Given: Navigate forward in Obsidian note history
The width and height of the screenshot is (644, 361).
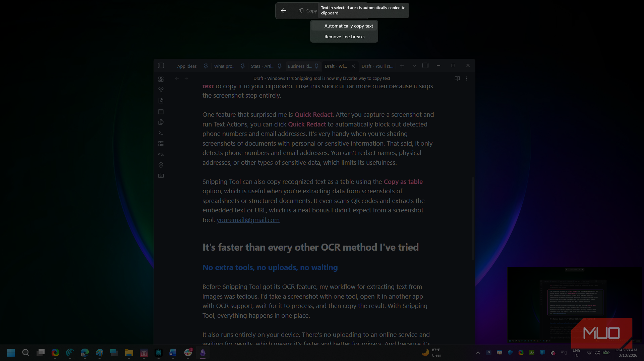Looking at the screenshot, I should [187, 79].
